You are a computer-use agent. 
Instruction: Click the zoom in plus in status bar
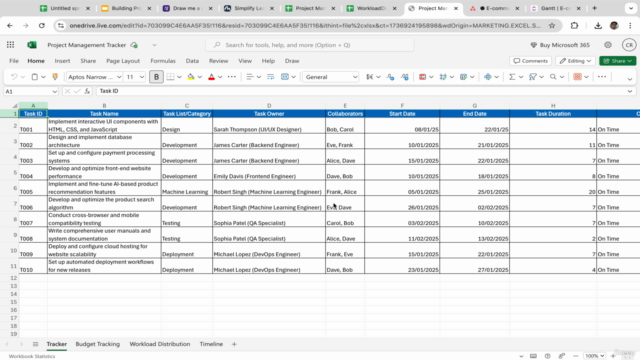pos(613,356)
